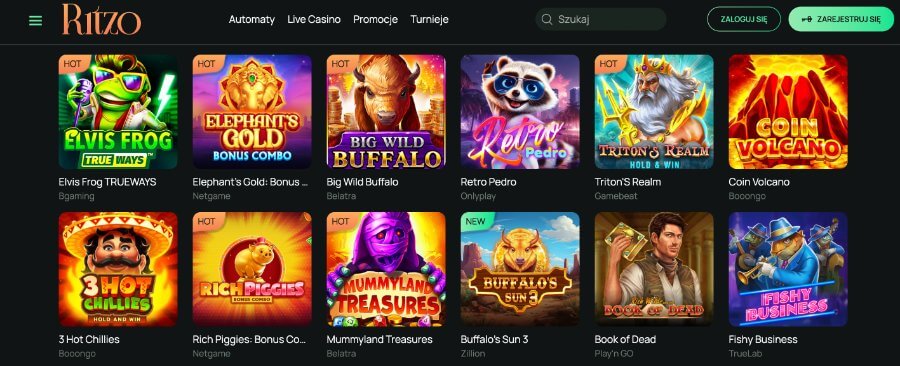This screenshot has width=900, height=366.
Task: Launch the Coin Volcano game
Action: pos(788,112)
